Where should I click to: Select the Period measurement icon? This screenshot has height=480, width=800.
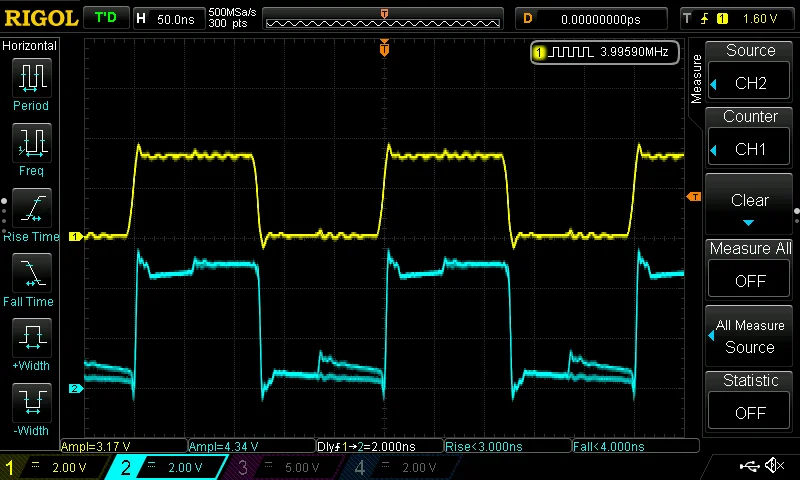(32, 77)
